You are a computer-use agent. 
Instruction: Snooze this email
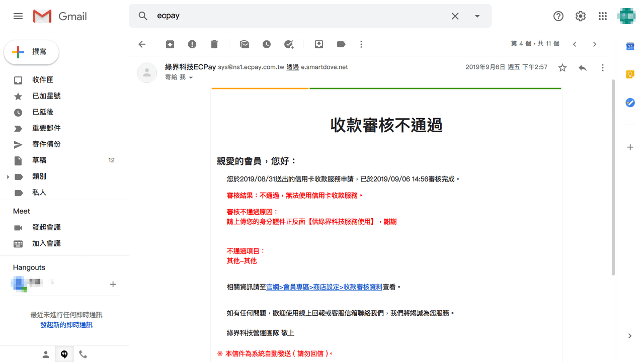tap(267, 44)
